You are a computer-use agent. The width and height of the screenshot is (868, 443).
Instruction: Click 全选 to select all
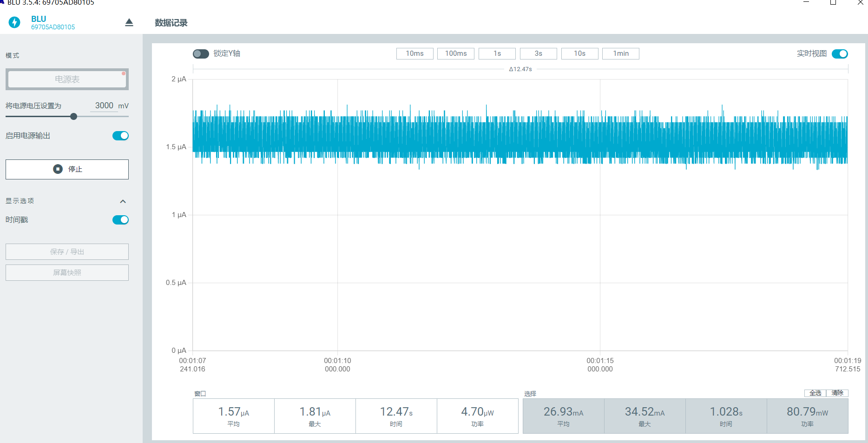(815, 393)
